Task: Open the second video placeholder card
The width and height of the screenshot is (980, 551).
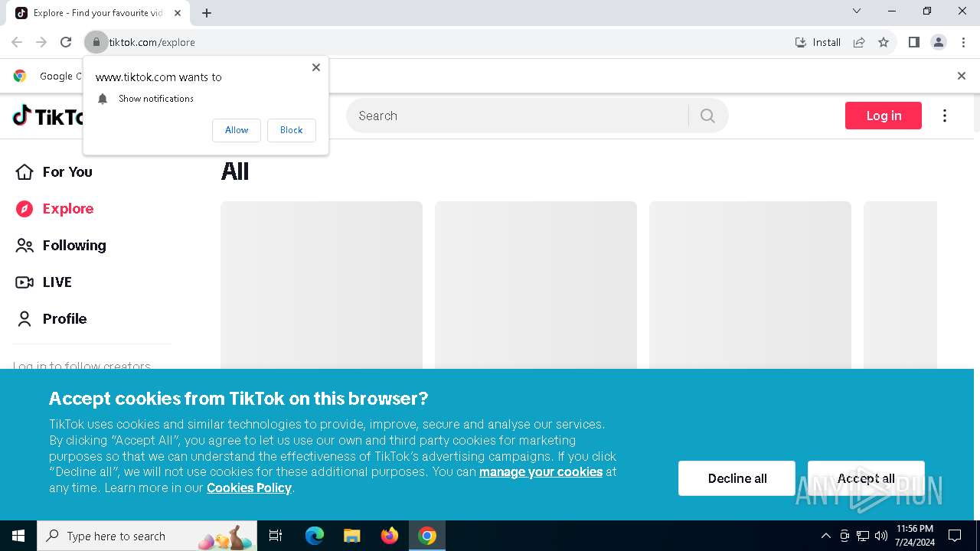Action: coord(536,285)
